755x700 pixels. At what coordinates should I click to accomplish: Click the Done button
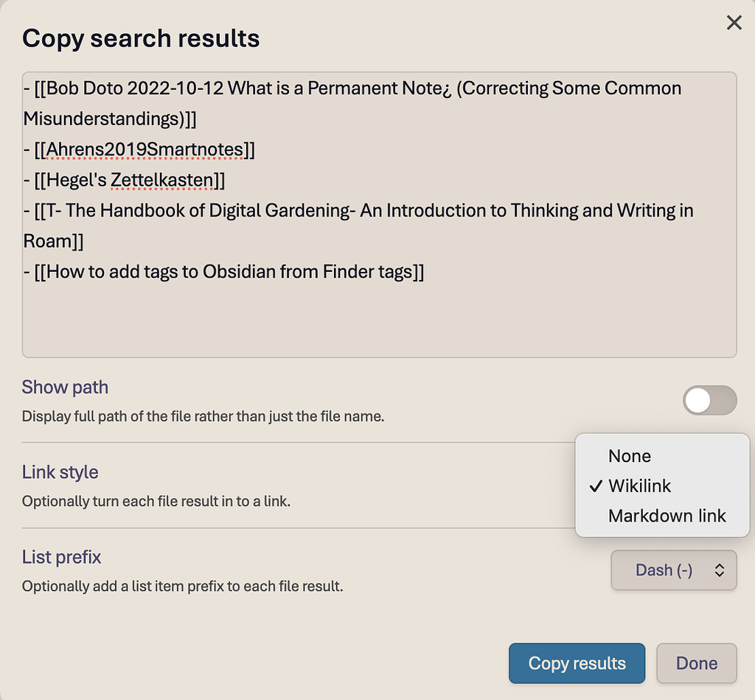coord(696,663)
